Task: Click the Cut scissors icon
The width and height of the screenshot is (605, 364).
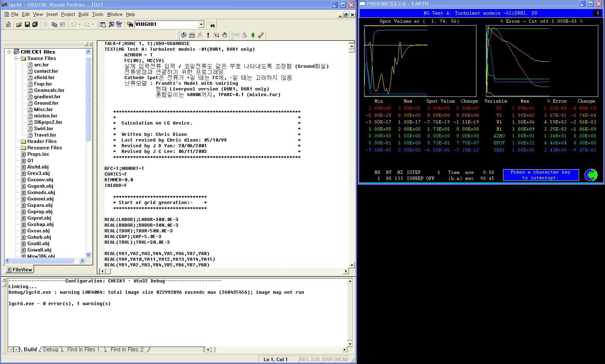Action: coord(45,24)
